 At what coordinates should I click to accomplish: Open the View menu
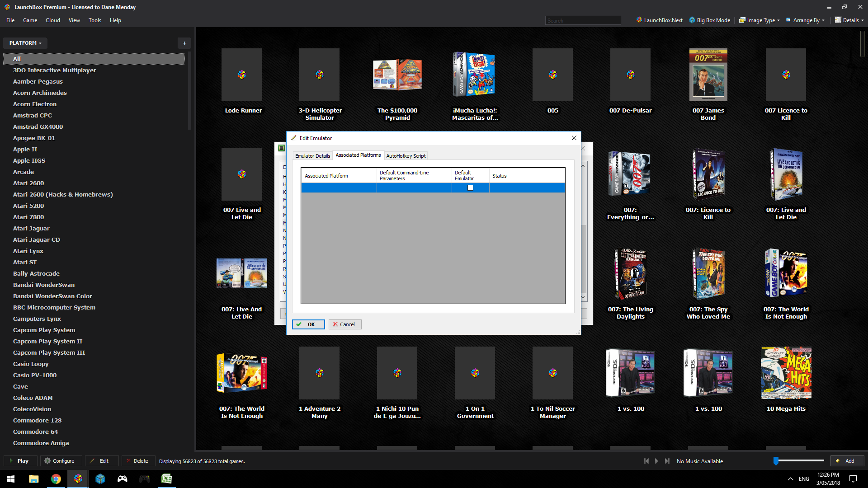pos(74,20)
